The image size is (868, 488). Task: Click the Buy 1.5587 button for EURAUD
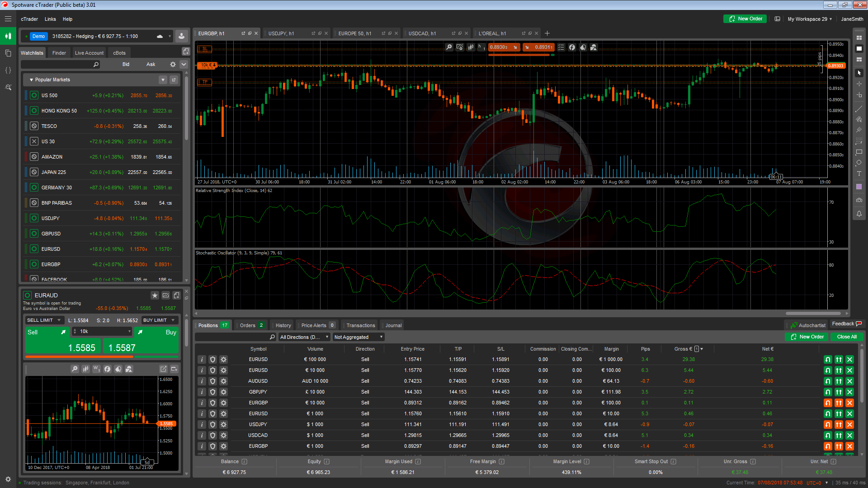pyautogui.click(x=141, y=340)
